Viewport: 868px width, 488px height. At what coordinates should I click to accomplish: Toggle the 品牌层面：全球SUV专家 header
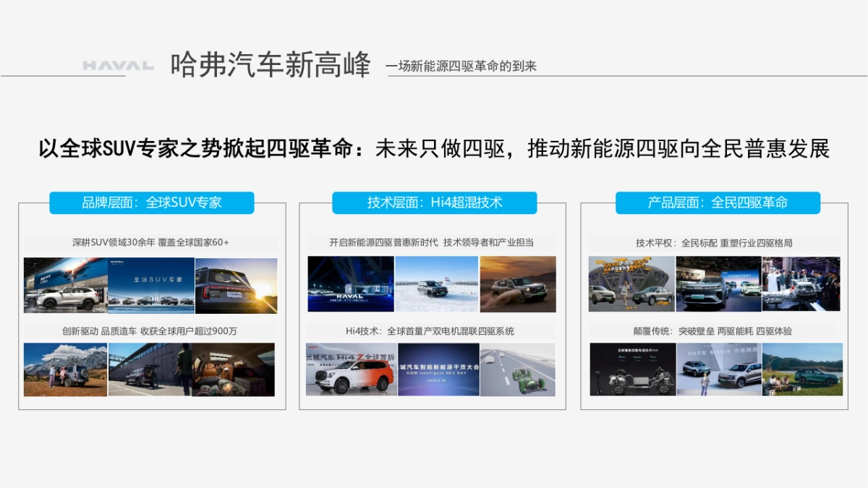tap(151, 202)
